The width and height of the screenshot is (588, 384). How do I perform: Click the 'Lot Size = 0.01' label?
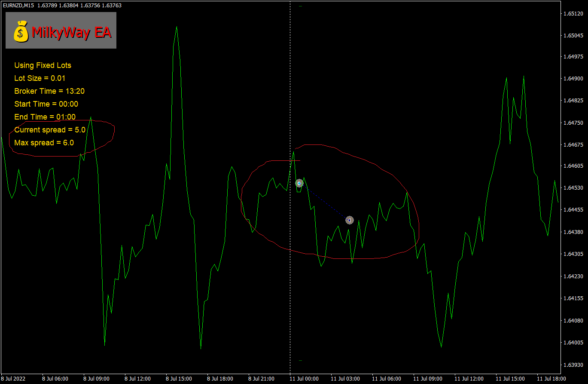pos(40,78)
